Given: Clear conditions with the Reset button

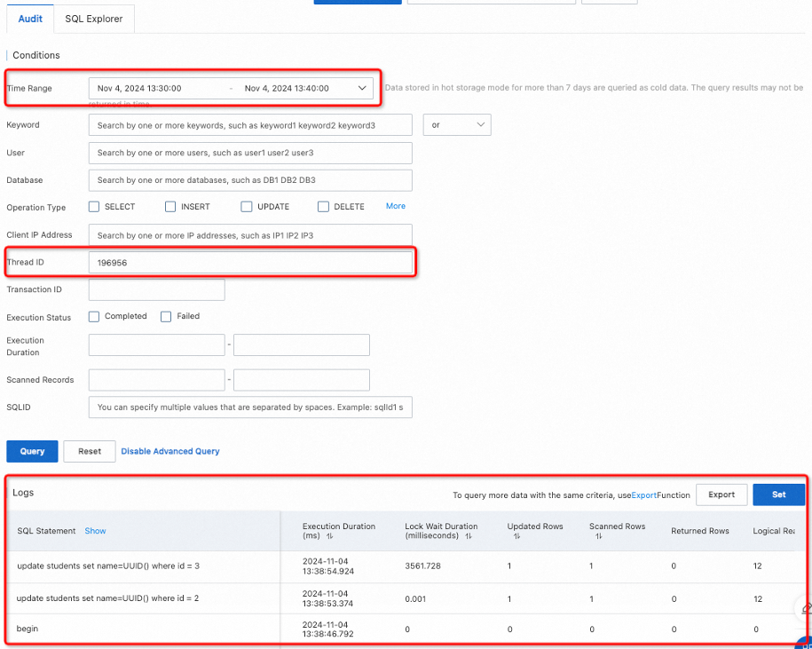Looking at the screenshot, I should (90, 451).
